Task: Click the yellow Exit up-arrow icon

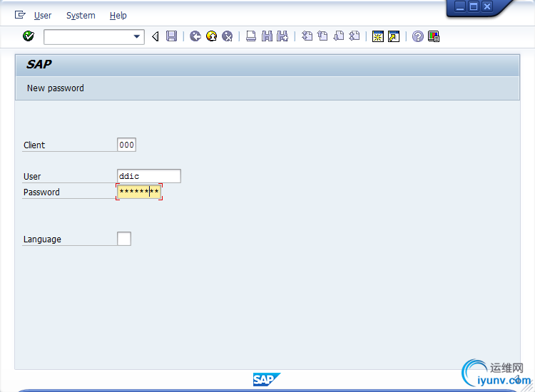Action: [212, 36]
